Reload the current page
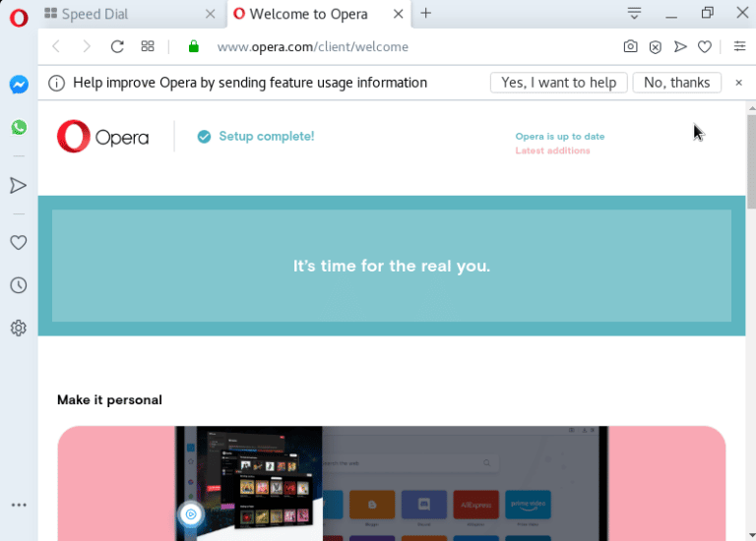Screen dimensions: 756x541 [x=117, y=47]
